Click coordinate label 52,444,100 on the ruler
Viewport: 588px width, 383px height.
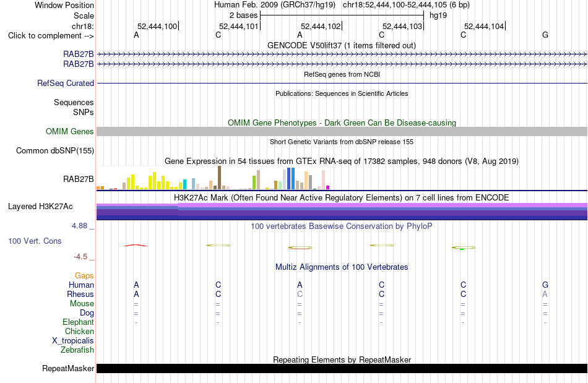[157, 26]
